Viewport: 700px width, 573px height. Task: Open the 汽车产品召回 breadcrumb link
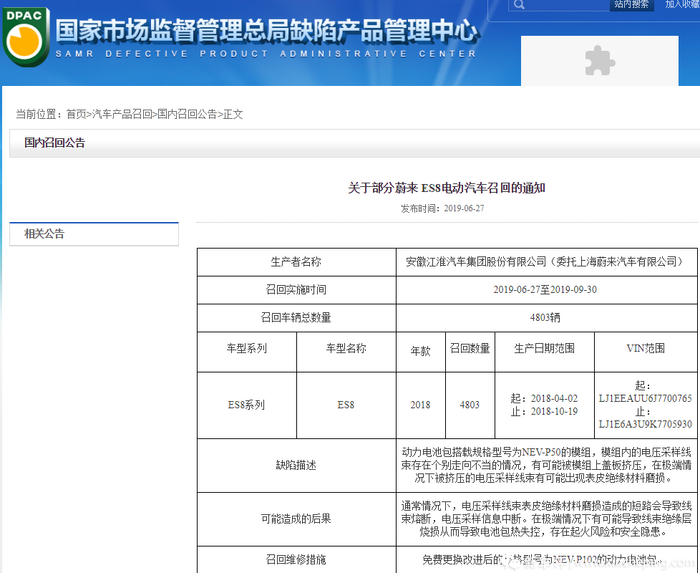coord(122,114)
